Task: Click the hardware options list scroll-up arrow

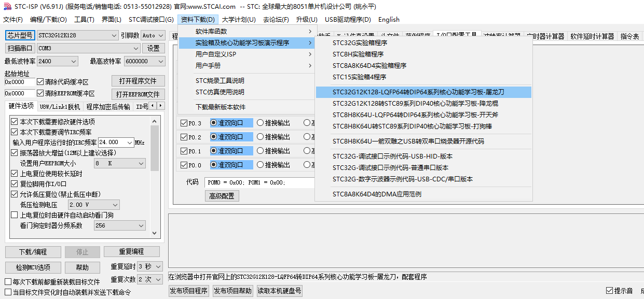Action: coord(155,121)
